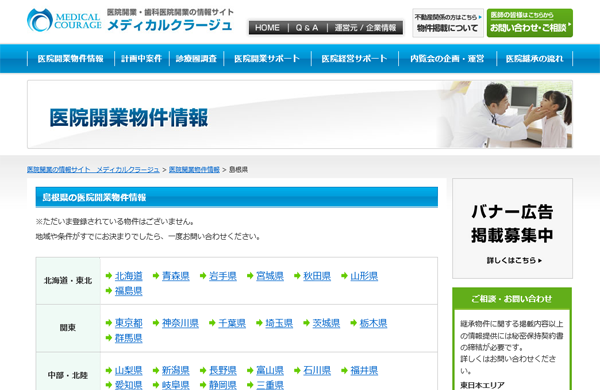Open 運営元 / 企業情報 page
600x390 pixels.
point(365,28)
